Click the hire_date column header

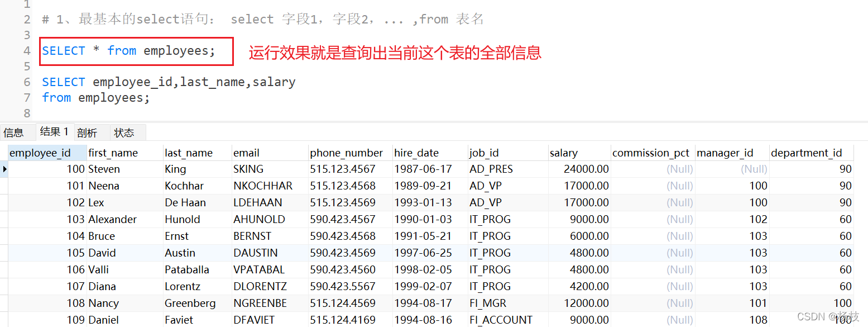coord(430,153)
